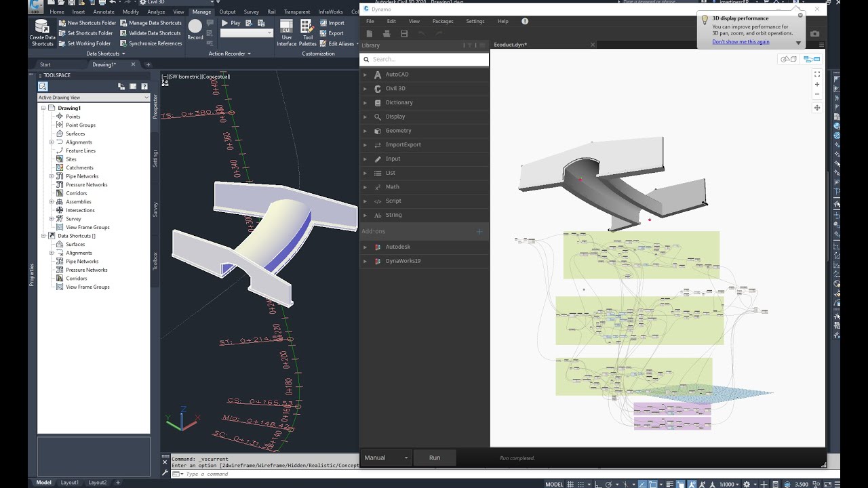The width and height of the screenshot is (868, 488).
Task: Expand the Alignments node under Drawing1
Action: 52,142
